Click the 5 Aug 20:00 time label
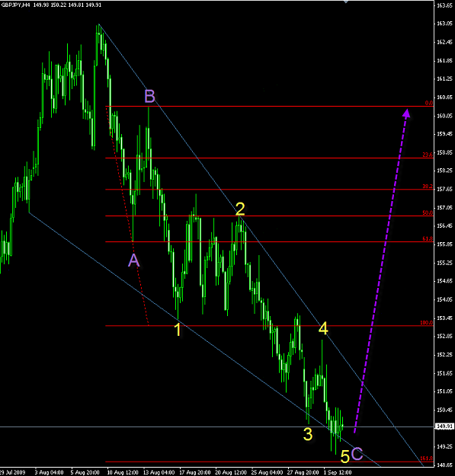 click(85, 472)
